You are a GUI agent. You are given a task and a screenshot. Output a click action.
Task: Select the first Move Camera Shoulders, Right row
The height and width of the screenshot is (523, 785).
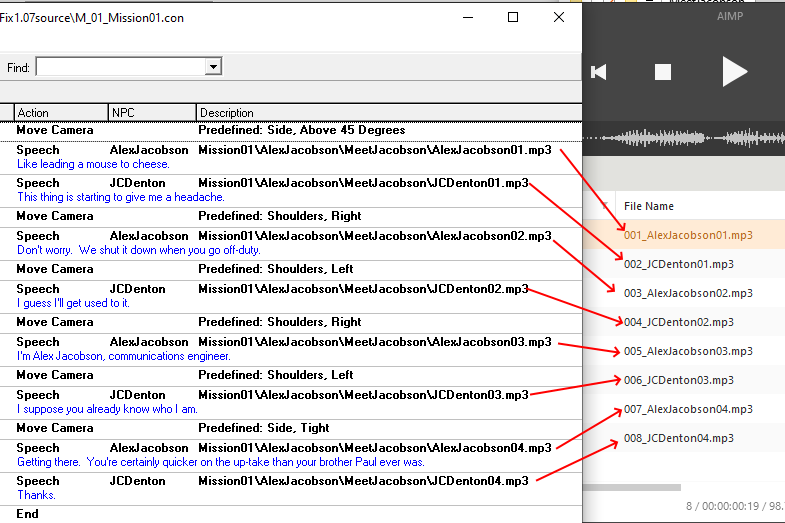pyautogui.click(x=290, y=216)
